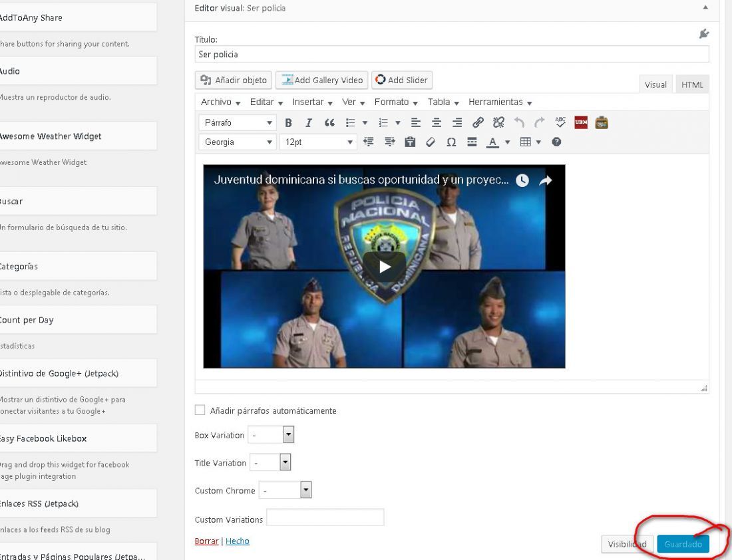Open the Custom Chrome dropdown
Image resolution: width=732 pixels, height=560 pixels.
[x=285, y=490]
